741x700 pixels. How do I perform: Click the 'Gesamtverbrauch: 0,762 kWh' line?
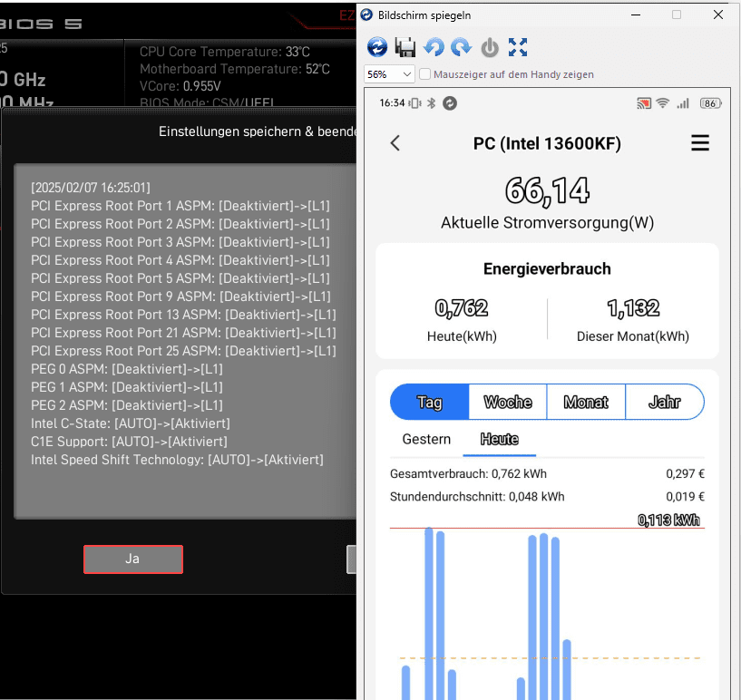tap(468, 473)
